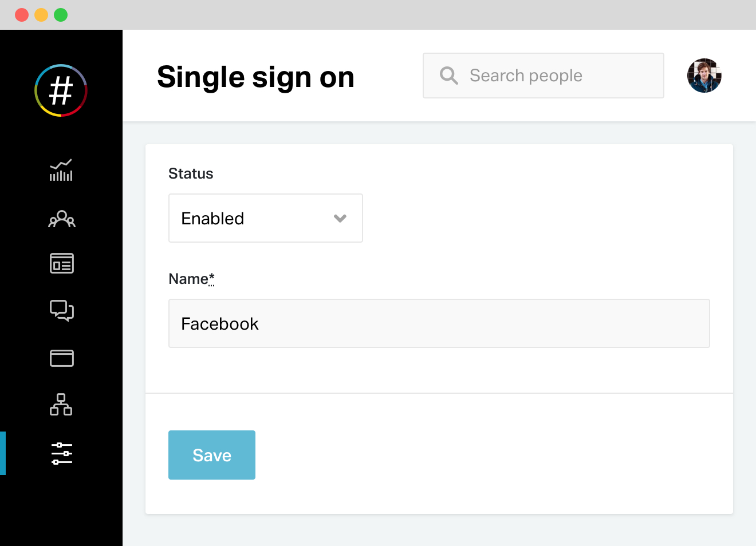Open the people group icon in sidebar

pyautogui.click(x=61, y=219)
